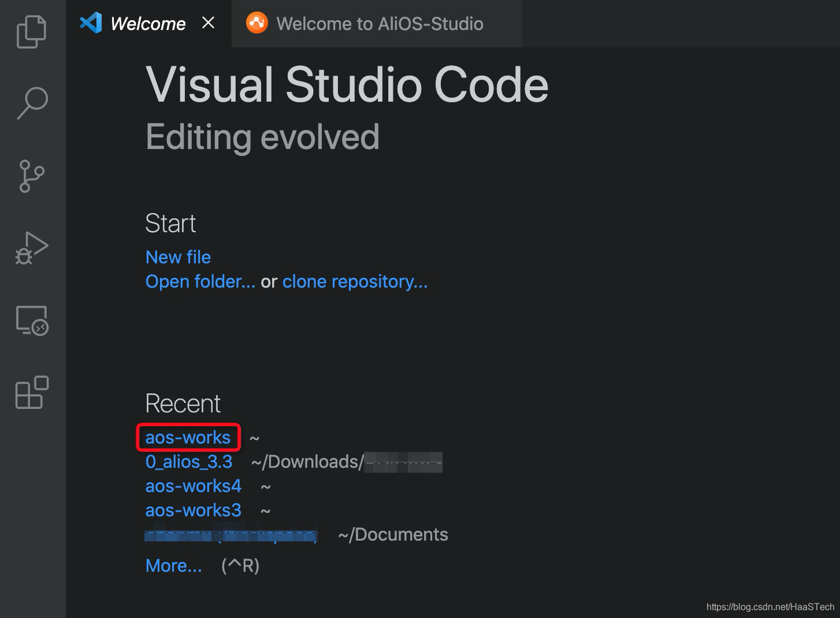
Task: Click the VS Code logo on Welcome tab
Action: [91, 23]
